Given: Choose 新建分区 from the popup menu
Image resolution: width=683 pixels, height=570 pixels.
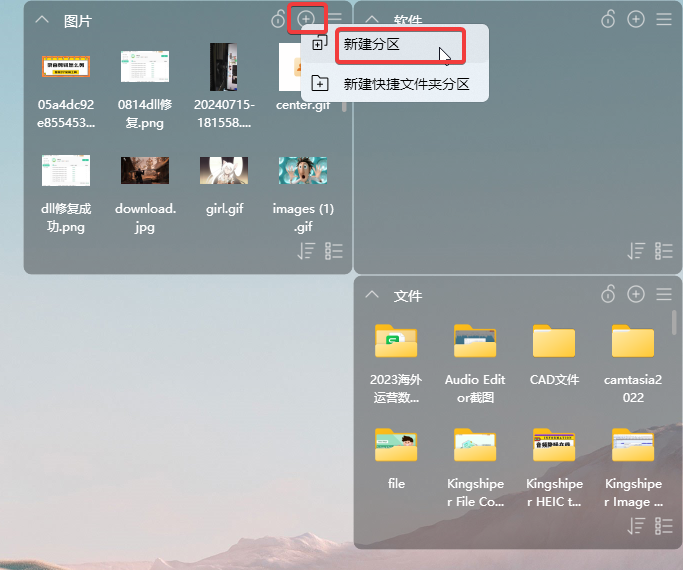Looking at the screenshot, I should click(x=395, y=44).
